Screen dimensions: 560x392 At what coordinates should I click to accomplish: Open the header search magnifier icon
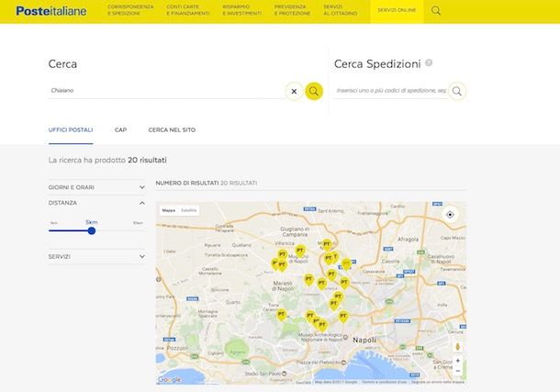(436, 11)
